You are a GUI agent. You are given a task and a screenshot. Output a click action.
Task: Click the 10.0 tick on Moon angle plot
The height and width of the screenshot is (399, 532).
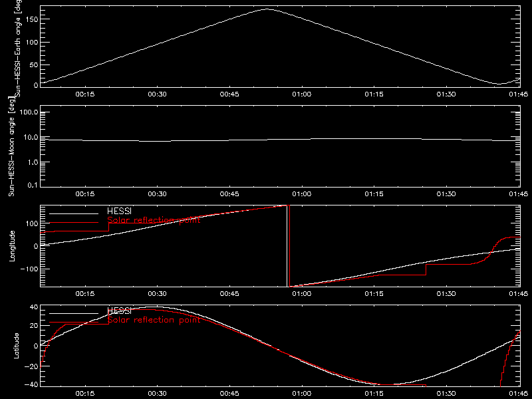pos(31,138)
